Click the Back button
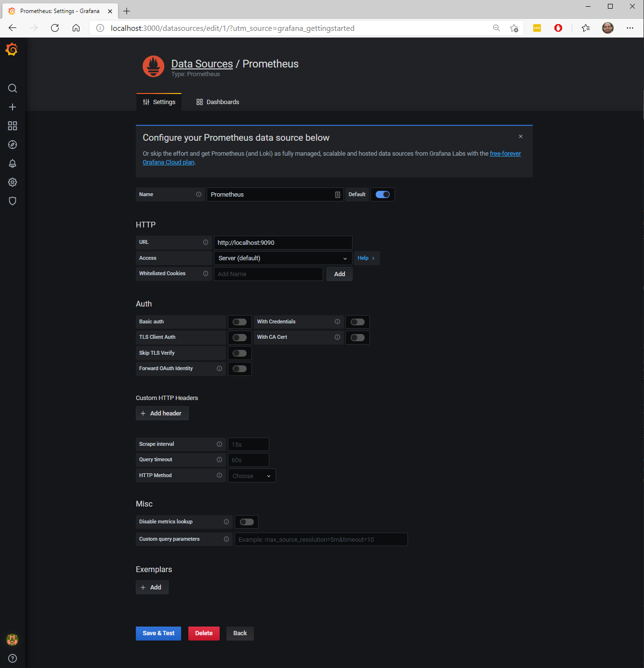This screenshot has height=668, width=644. click(x=240, y=633)
